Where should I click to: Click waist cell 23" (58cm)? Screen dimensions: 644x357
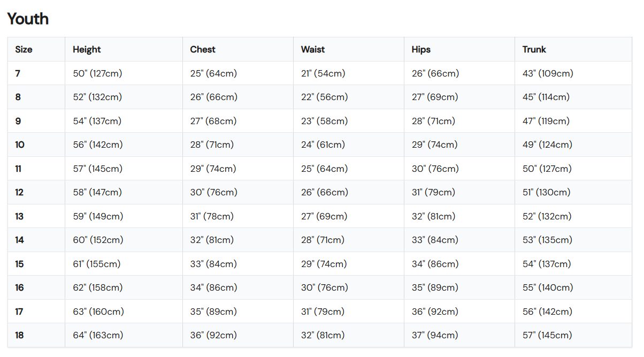coord(324,121)
